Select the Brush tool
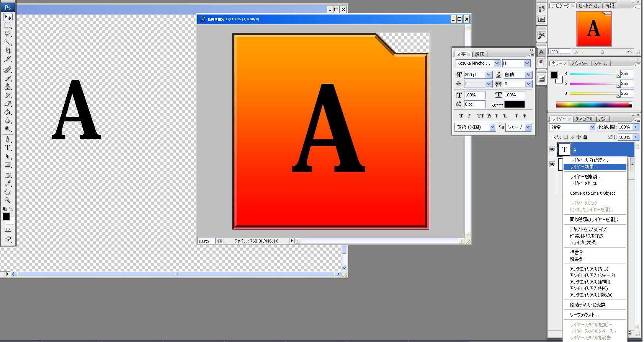 click(x=8, y=78)
